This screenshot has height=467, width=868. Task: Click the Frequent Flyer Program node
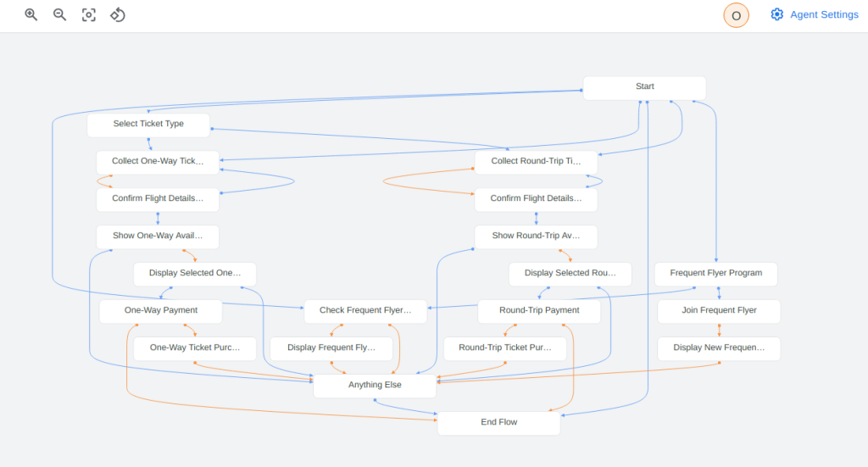pyautogui.click(x=715, y=274)
